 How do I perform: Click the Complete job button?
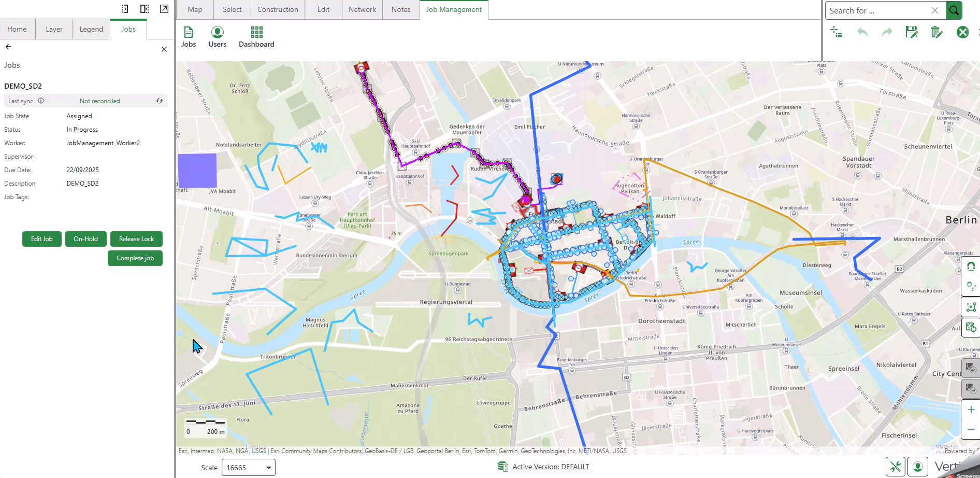pyautogui.click(x=135, y=258)
